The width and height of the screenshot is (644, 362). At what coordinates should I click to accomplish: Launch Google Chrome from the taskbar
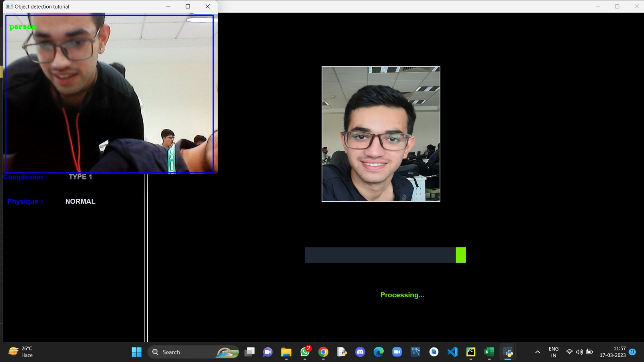[x=323, y=352]
